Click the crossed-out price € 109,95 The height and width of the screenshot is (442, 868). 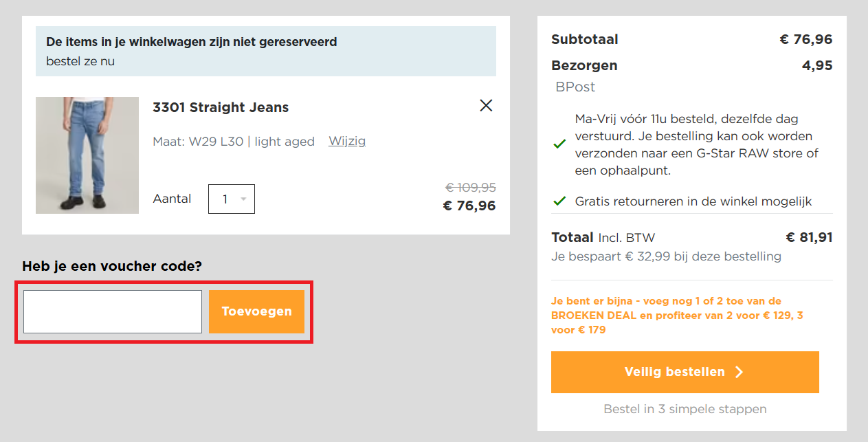470,188
